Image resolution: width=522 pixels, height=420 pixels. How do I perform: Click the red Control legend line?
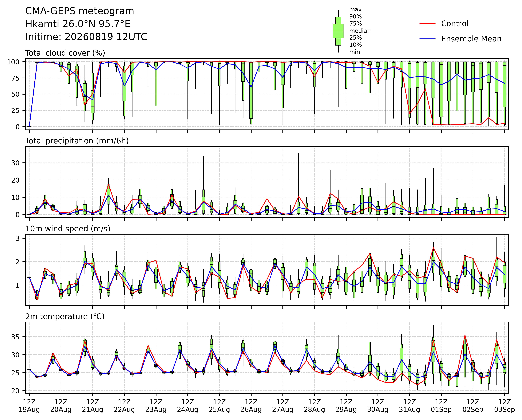point(428,24)
